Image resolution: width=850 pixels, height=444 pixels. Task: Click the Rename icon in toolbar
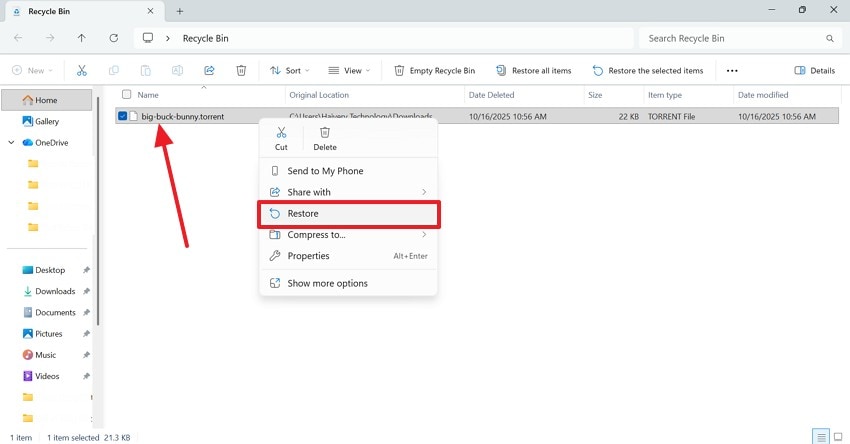(x=177, y=70)
